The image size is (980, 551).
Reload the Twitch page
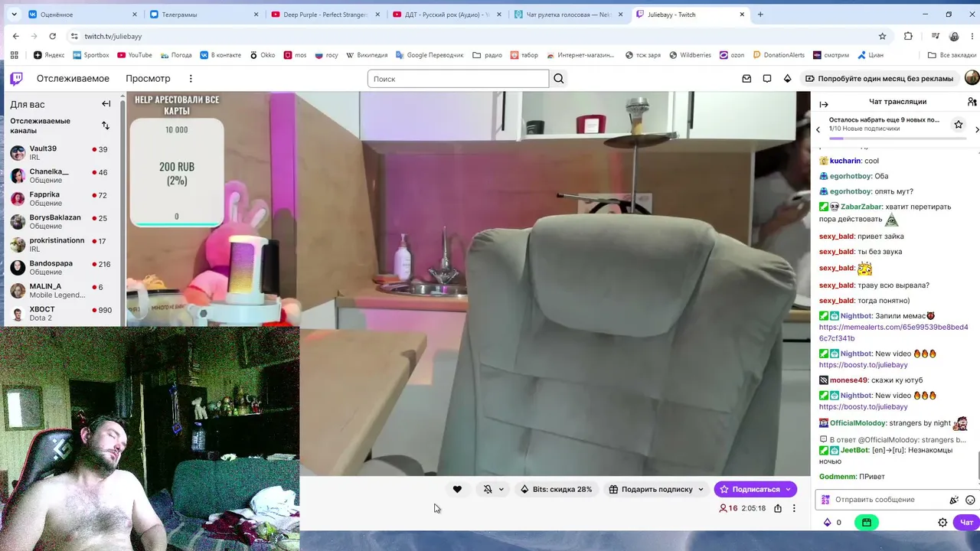(x=52, y=36)
